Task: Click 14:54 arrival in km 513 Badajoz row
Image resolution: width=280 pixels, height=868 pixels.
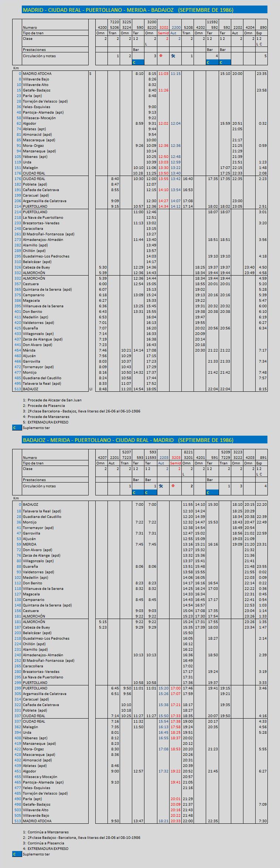Action: tap(139, 389)
